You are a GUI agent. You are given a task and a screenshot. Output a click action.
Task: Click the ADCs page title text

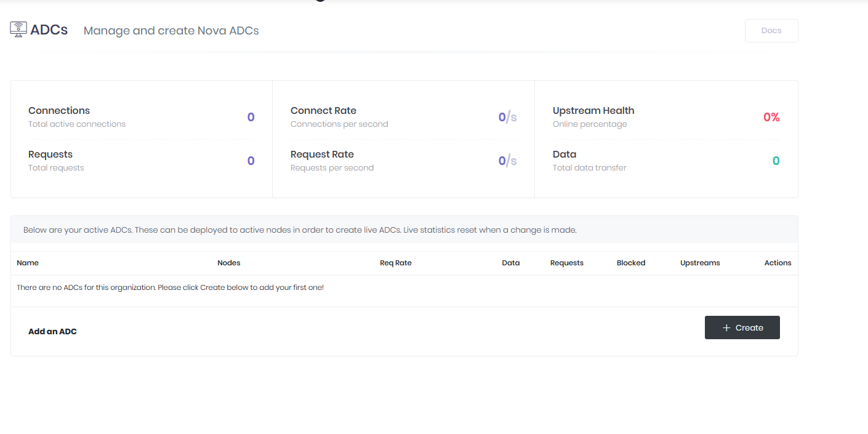point(49,30)
